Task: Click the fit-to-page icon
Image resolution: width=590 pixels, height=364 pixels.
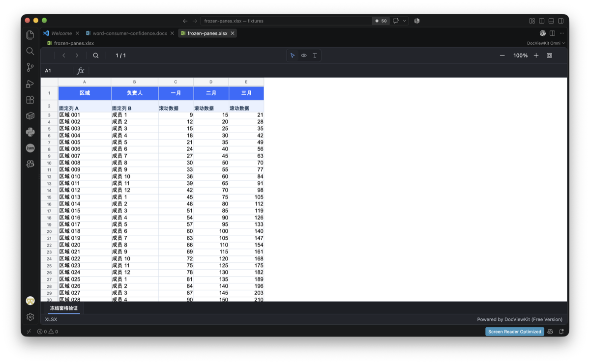Action: click(x=549, y=56)
